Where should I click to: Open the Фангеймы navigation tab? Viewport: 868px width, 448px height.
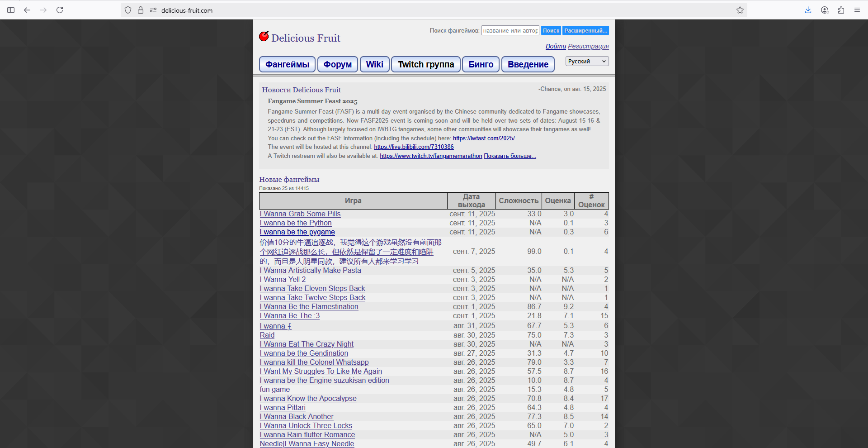point(287,64)
